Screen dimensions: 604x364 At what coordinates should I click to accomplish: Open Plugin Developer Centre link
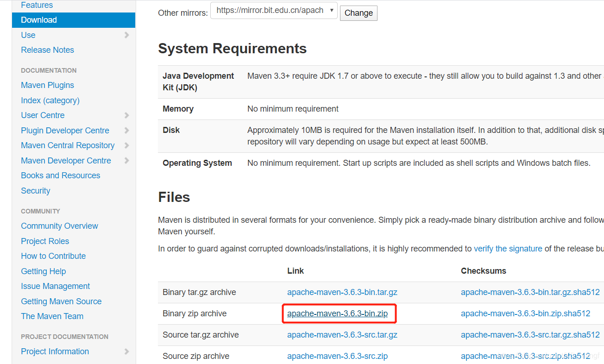pyautogui.click(x=65, y=131)
